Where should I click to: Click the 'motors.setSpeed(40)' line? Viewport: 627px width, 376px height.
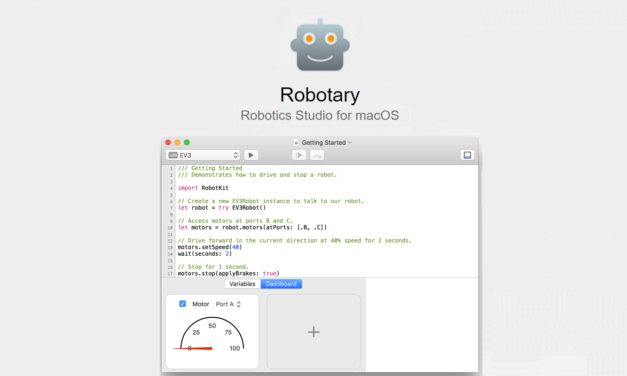click(210, 247)
